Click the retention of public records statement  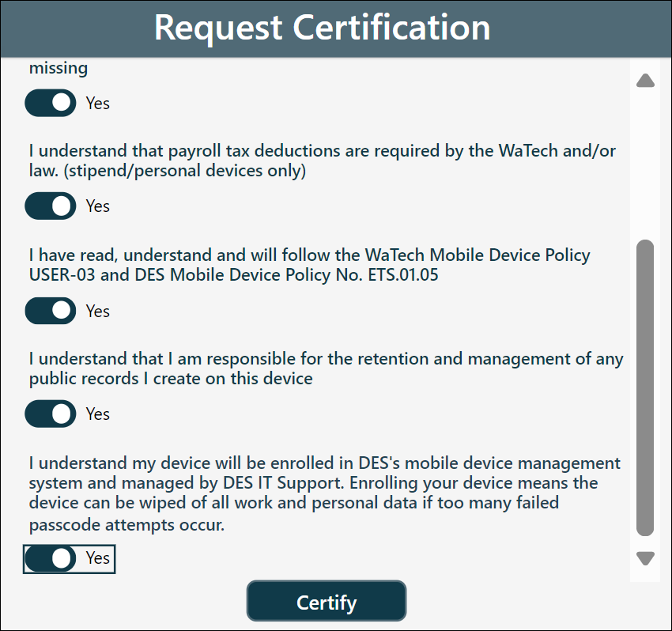tap(327, 368)
